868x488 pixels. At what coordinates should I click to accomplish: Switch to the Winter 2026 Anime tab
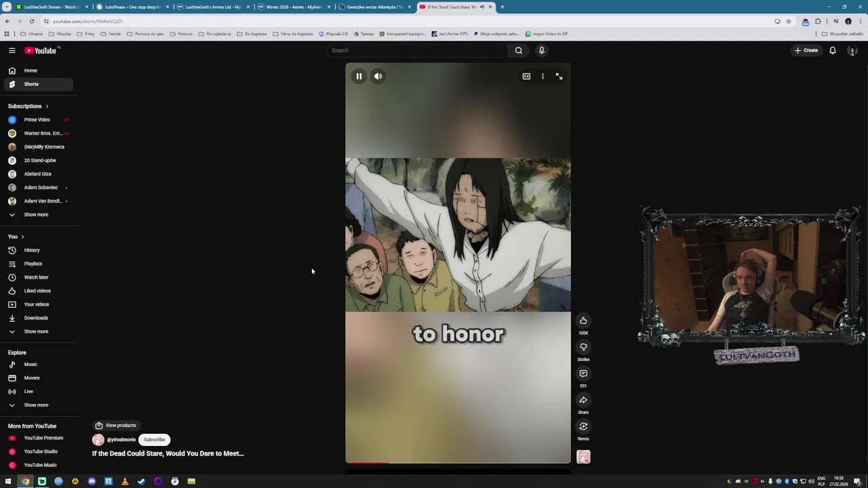click(293, 7)
